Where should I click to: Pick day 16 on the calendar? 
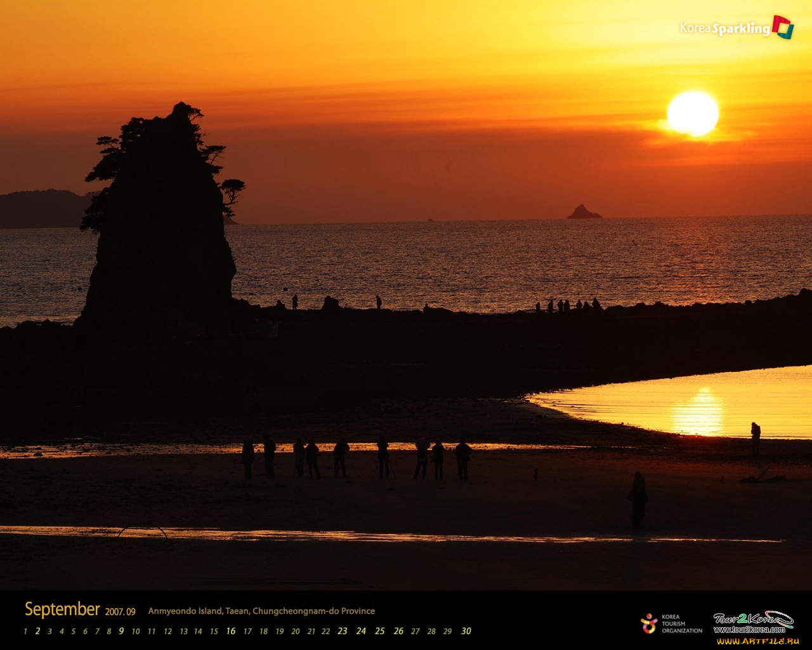[x=230, y=631]
